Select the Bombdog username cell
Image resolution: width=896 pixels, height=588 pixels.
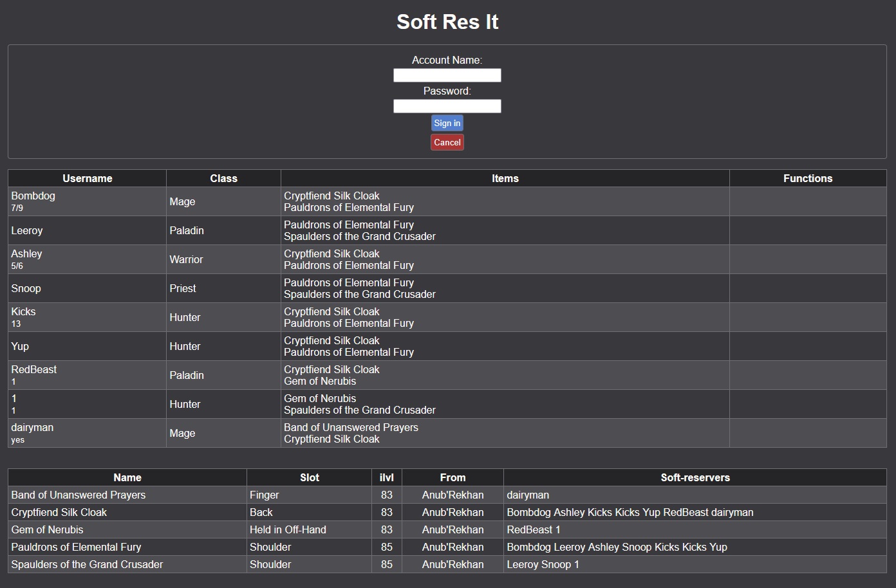click(33, 196)
